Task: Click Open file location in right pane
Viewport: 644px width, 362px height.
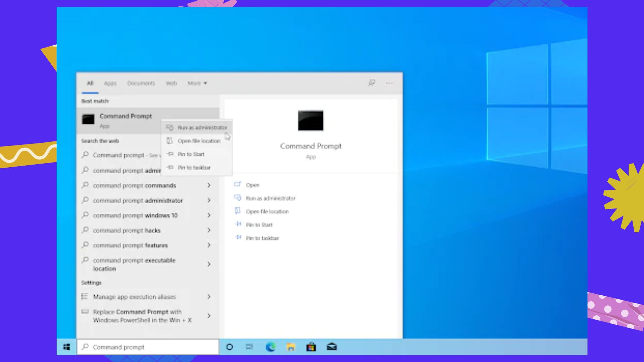Action: click(267, 212)
